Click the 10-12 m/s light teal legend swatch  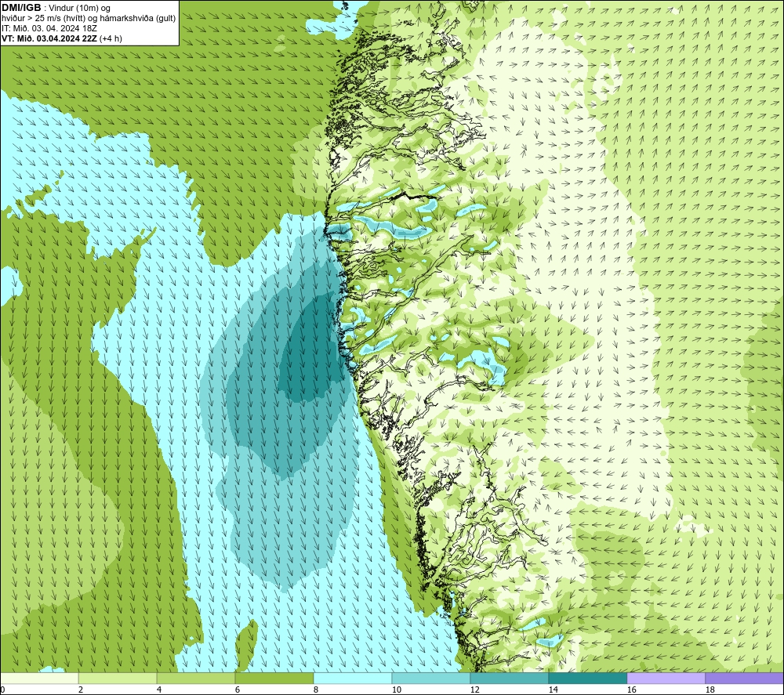(431, 678)
